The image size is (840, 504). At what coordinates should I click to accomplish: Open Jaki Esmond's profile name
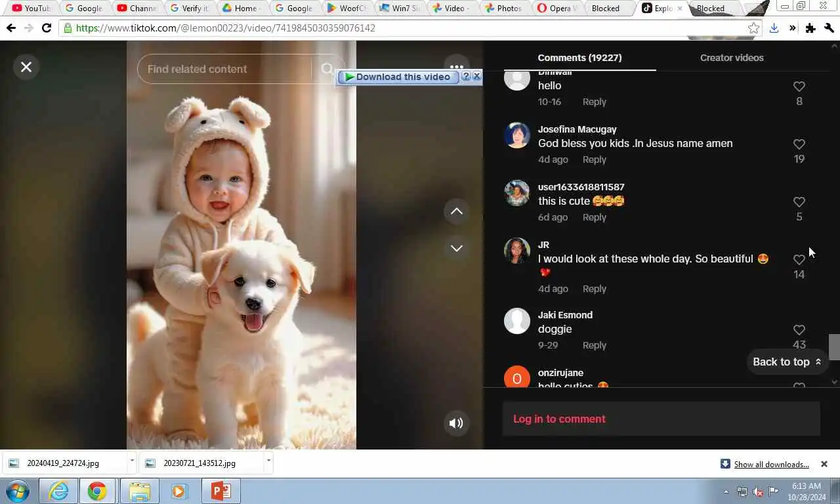[x=565, y=315]
